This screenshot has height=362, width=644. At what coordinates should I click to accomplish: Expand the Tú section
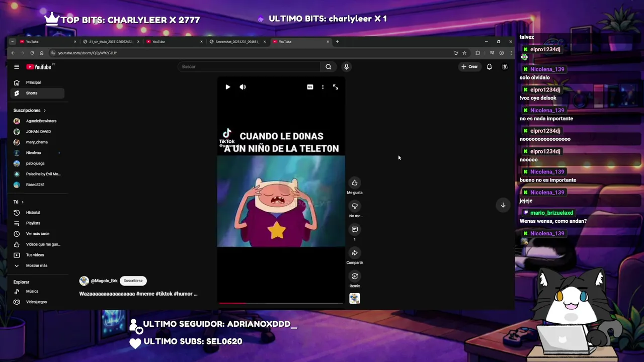(x=19, y=202)
